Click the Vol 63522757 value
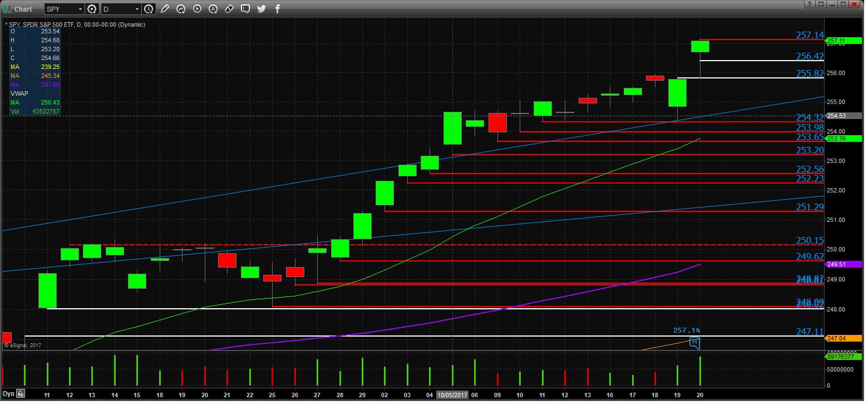Image resolution: width=868 pixels, height=405 pixels. (45, 111)
